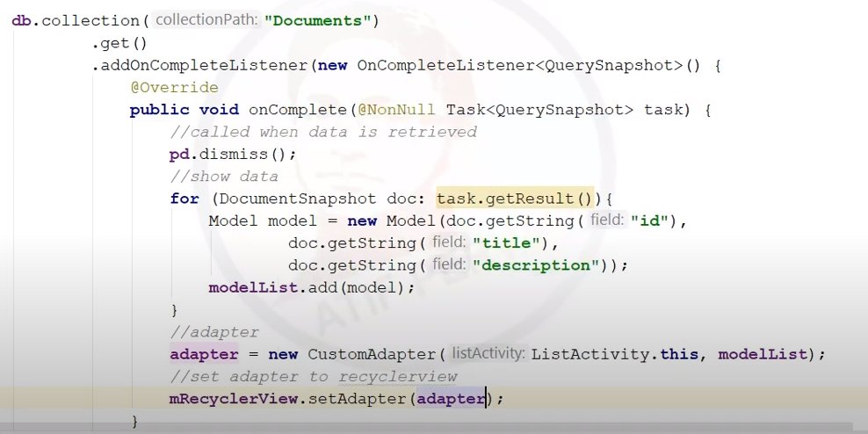Viewport: 868px width, 434px height.
Task: Click OnCompleteListener<QuerySnapshot> type after new
Action: tap(520, 65)
